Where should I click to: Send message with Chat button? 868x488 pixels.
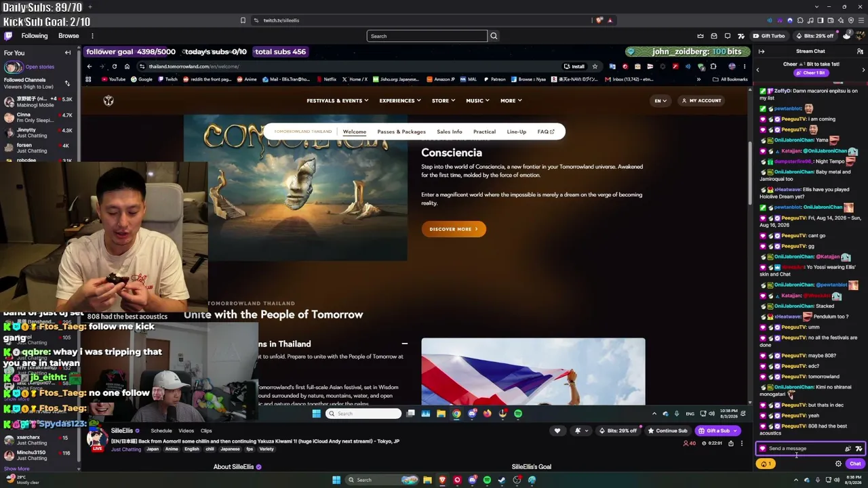tap(855, 464)
